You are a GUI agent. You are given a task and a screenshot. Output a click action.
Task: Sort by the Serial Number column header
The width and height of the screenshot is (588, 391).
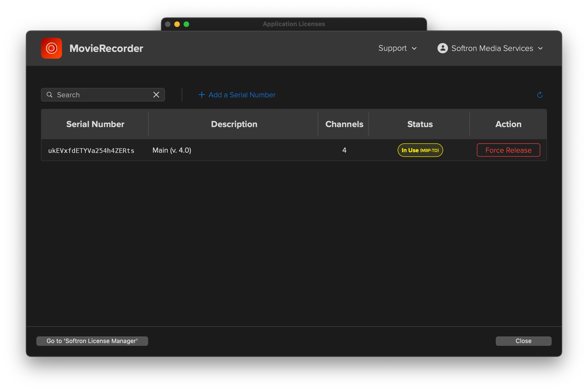coord(95,124)
